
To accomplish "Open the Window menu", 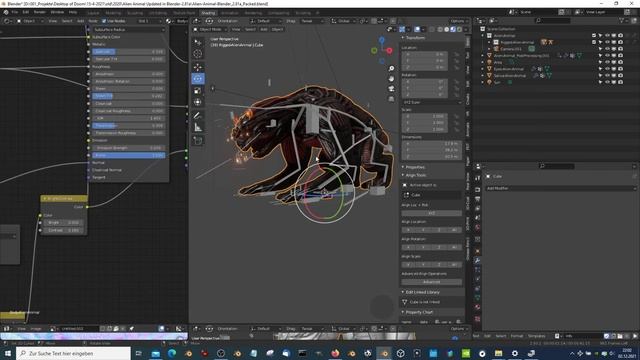I will [57, 12].
